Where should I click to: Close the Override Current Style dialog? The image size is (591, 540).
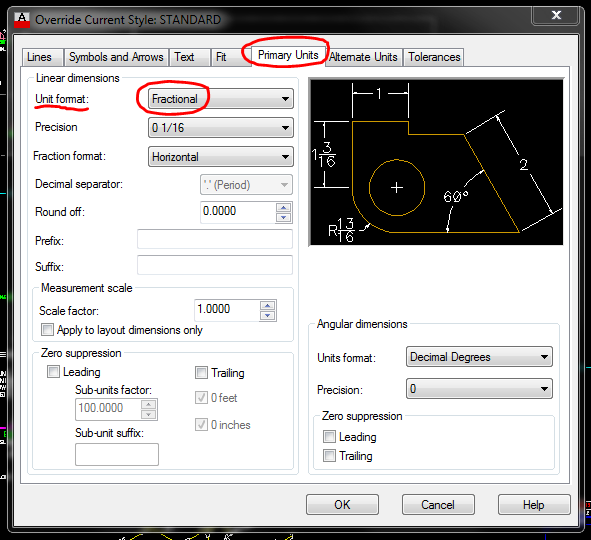click(x=556, y=15)
